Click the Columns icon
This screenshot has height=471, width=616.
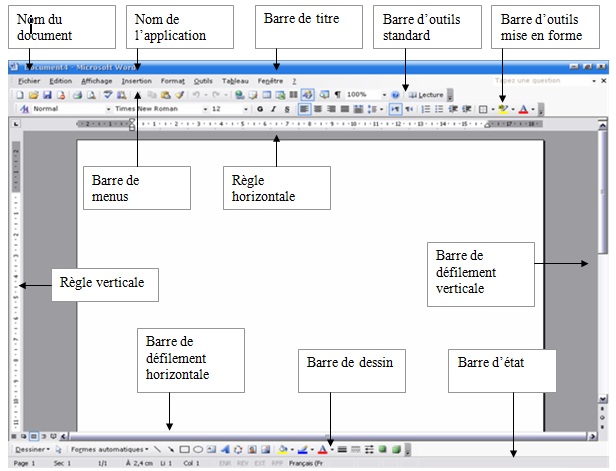pyautogui.click(x=293, y=95)
